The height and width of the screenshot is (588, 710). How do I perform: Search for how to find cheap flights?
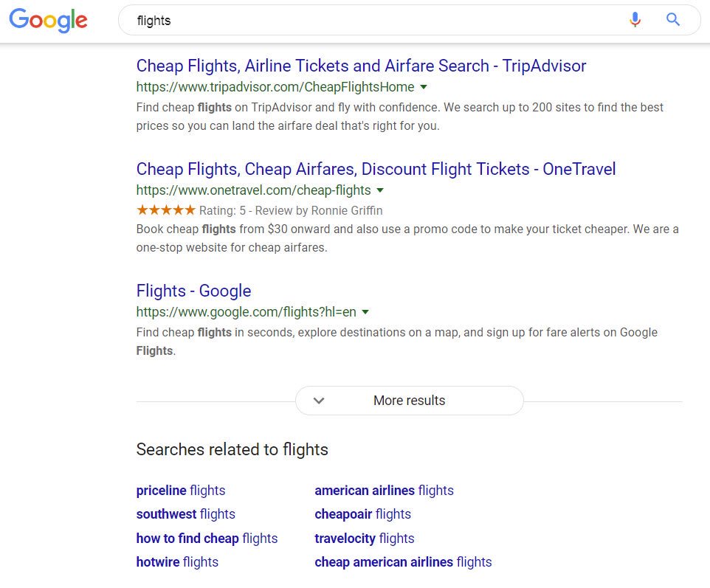coord(207,539)
